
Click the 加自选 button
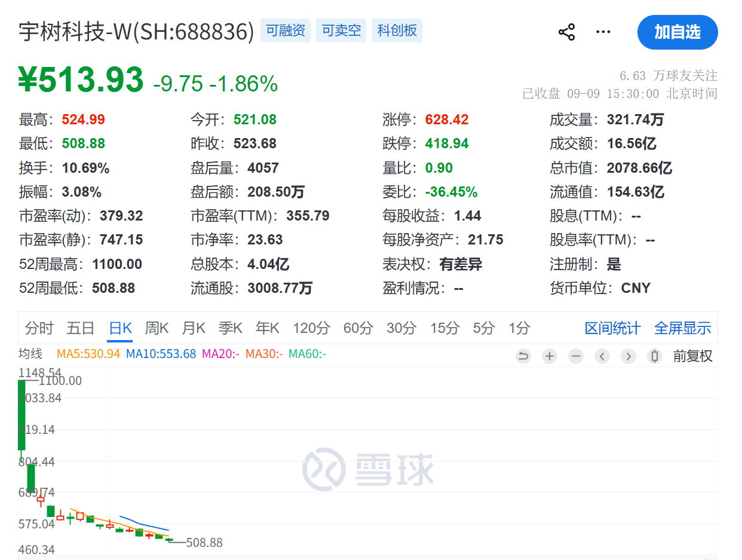pyautogui.click(x=677, y=32)
